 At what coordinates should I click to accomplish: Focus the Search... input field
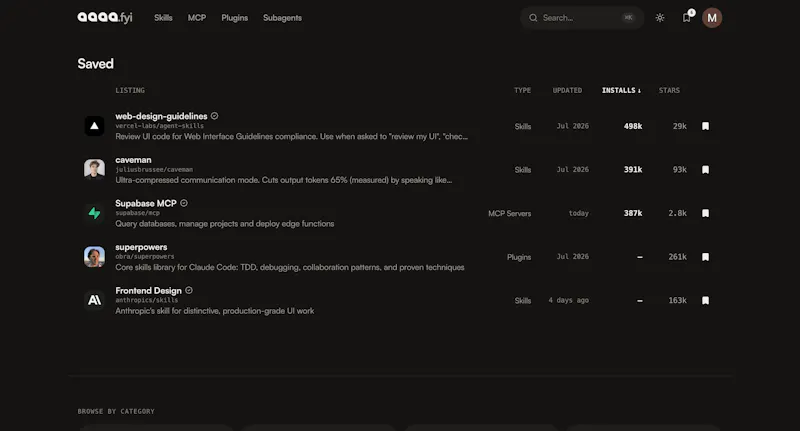(x=582, y=18)
